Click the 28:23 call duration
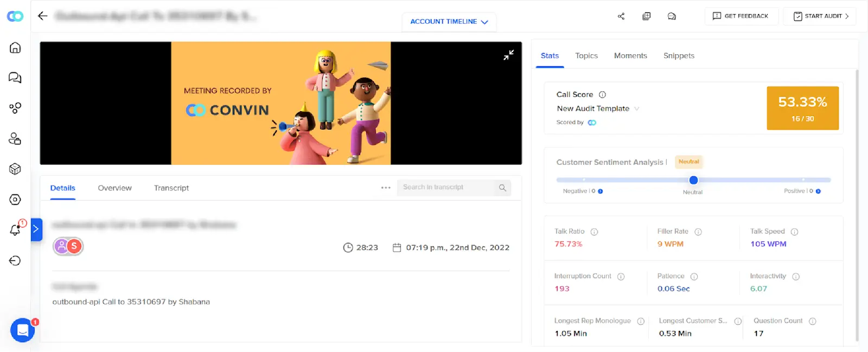This screenshot has height=352, width=868. (361, 248)
